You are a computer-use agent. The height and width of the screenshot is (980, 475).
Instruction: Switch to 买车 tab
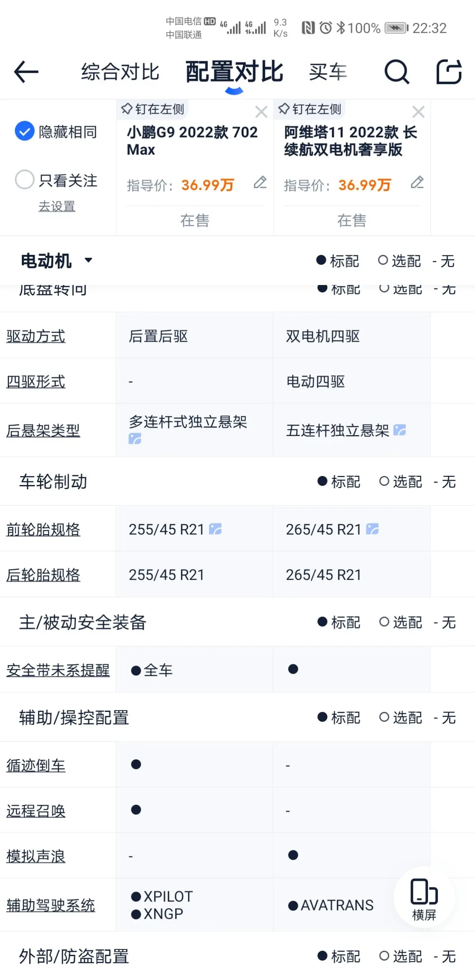point(328,72)
